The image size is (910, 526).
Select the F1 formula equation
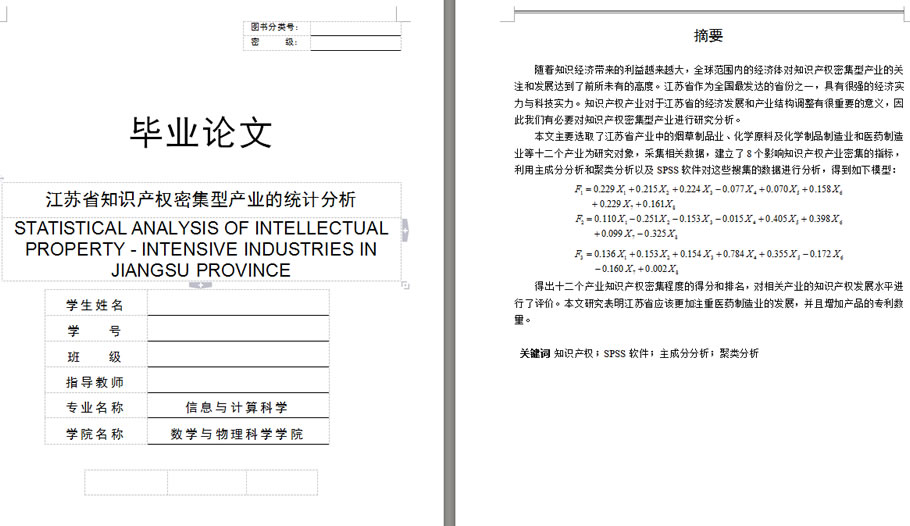[708, 195]
